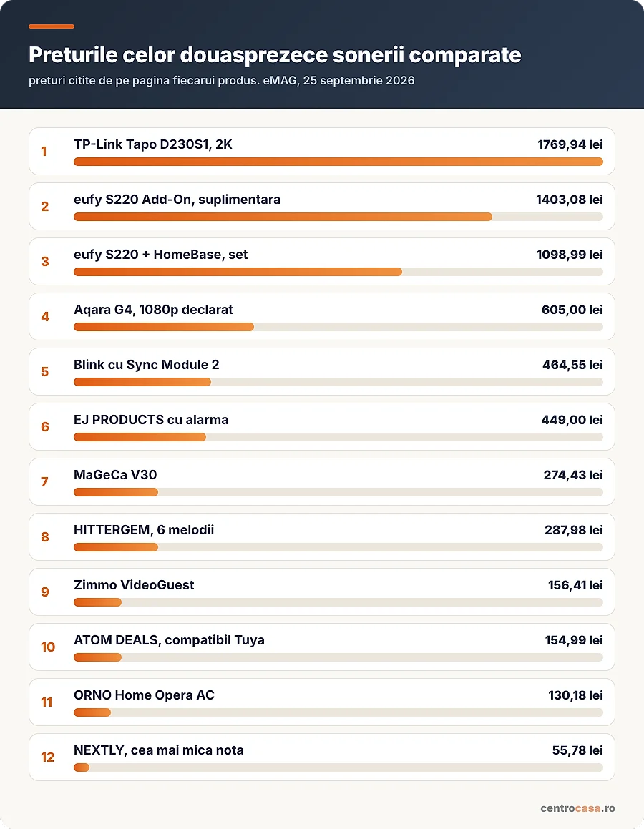Click the TP-Link Tapo D230S1 product name
The image size is (644, 829).
coord(153,144)
